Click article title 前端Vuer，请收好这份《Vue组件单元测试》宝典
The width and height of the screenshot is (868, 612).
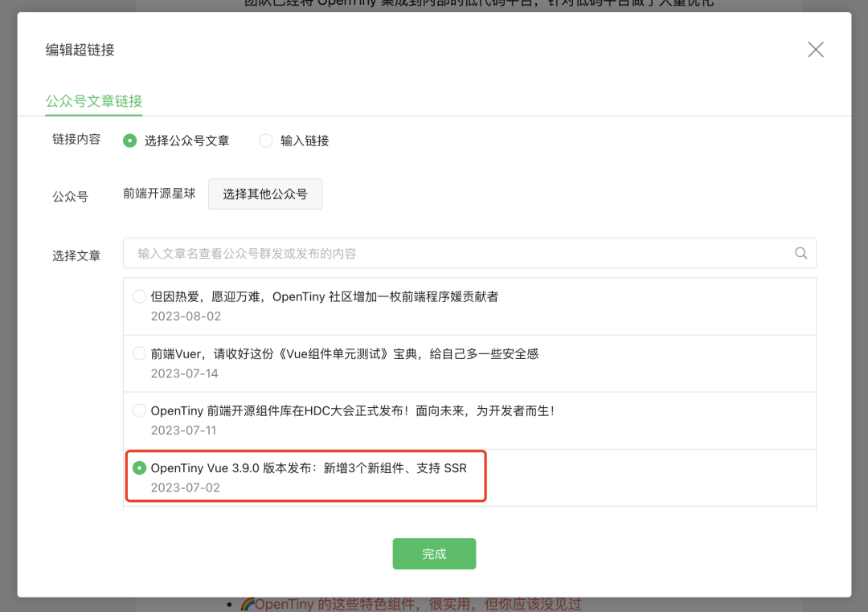click(344, 353)
